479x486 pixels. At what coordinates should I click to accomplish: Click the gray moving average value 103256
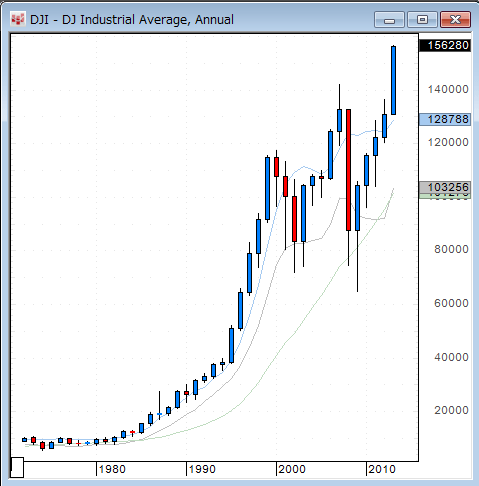tap(445, 187)
